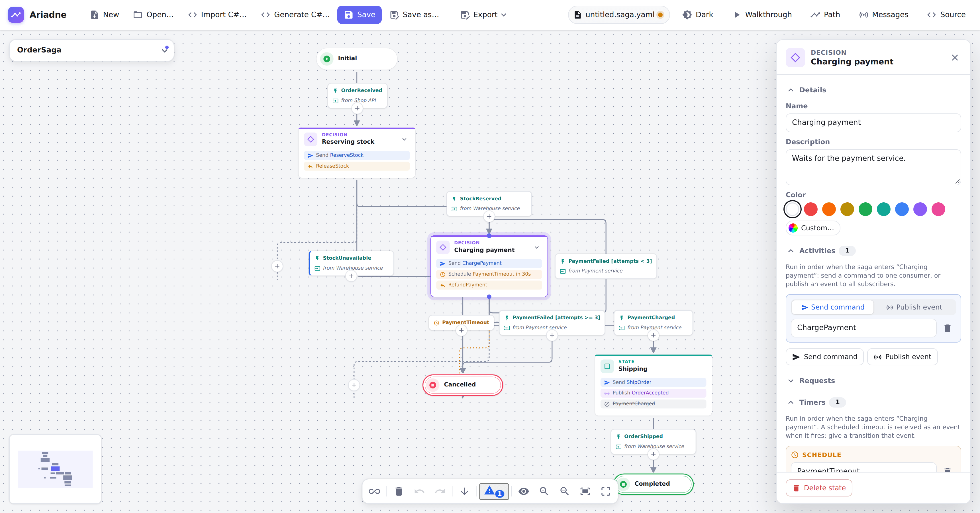This screenshot has width=980, height=513.
Task: Pick the red color swatch
Action: (811, 209)
